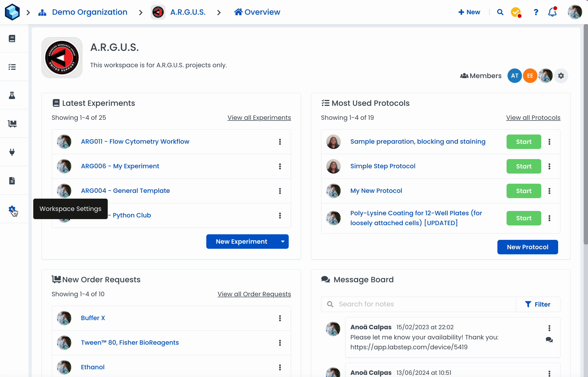The width and height of the screenshot is (588, 377).
Task: Open Devices from the sidebar plug icon
Action: coord(12,152)
